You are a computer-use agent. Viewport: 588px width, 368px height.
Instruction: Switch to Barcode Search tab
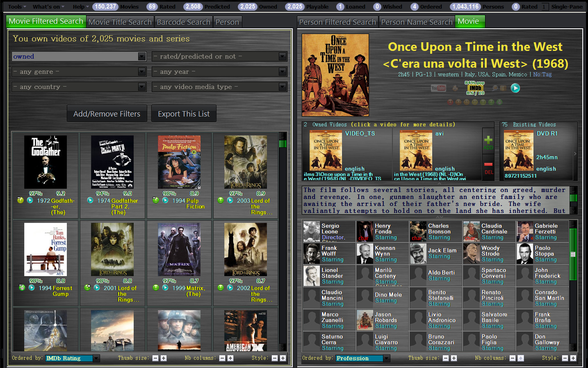[183, 22]
